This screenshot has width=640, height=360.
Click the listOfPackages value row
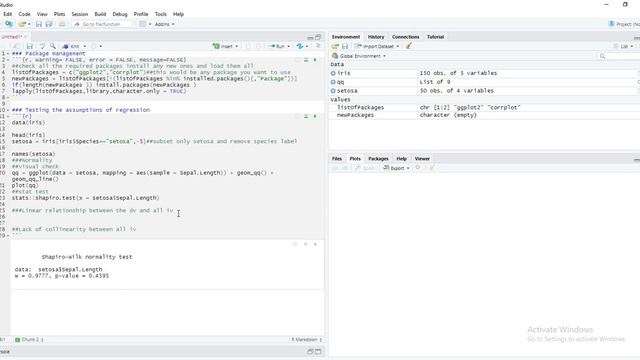[x=484, y=107]
